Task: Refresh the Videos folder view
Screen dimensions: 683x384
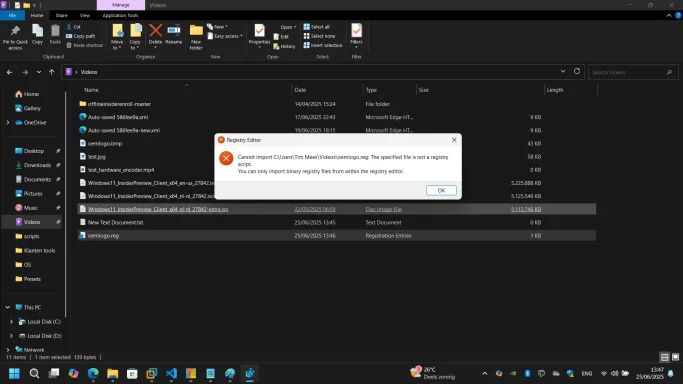Action: click(577, 71)
